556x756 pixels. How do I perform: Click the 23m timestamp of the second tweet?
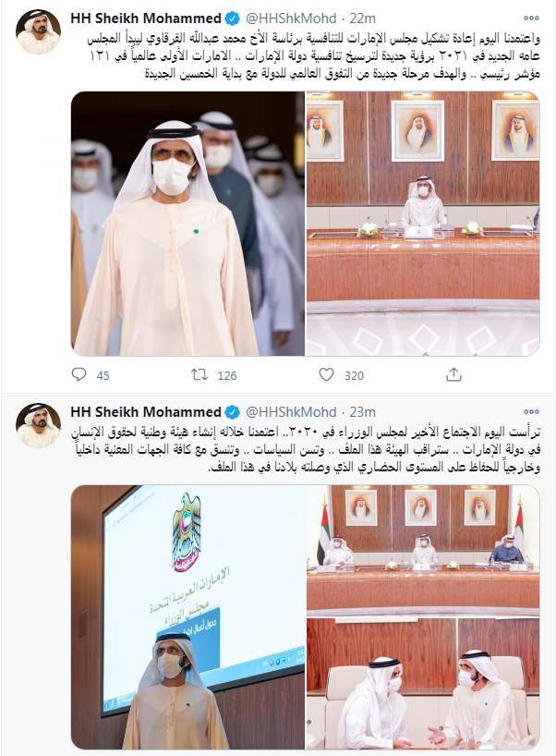click(362, 412)
